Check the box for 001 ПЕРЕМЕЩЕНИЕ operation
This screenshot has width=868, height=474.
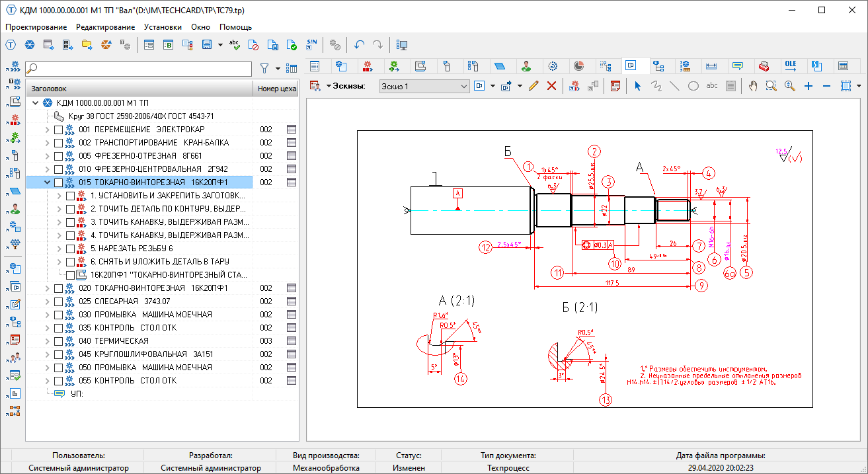click(58, 130)
